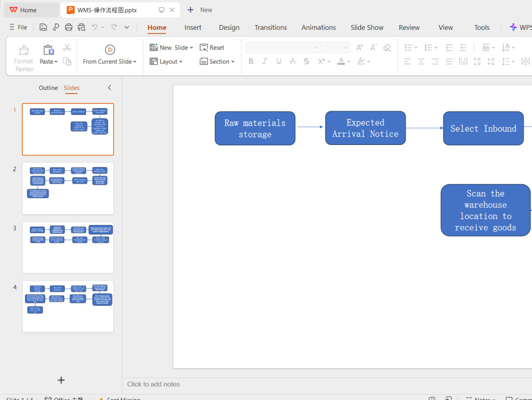Select the Expected Arrival Notice shape

coord(365,128)
